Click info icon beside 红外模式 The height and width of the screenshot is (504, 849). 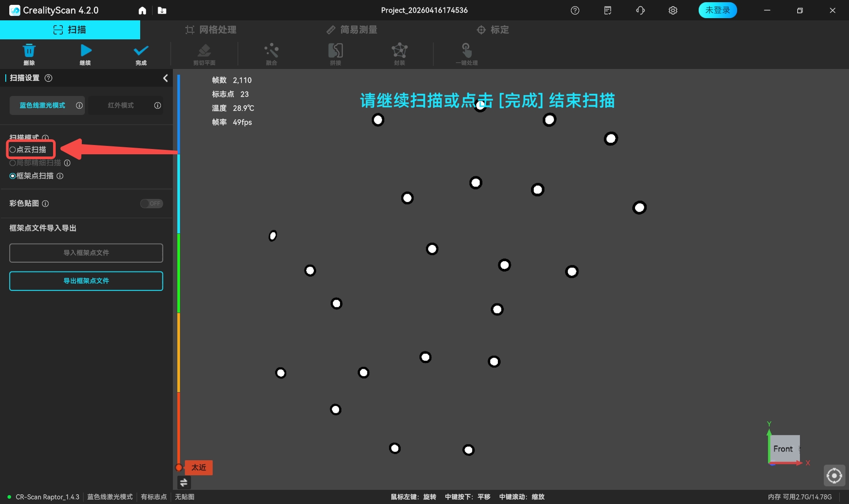(x=157, y=105)
